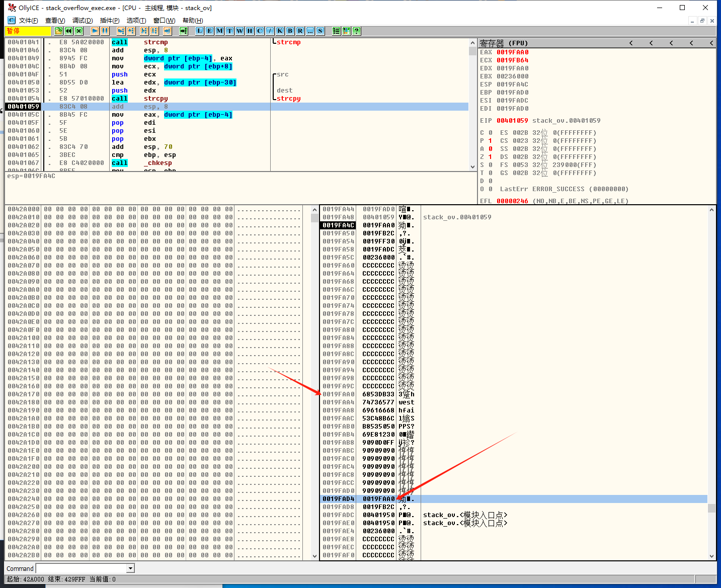Open the Memory map 'M' window icon
The width and height of the screenshot is (721, 588).
[x=220, y=31]
